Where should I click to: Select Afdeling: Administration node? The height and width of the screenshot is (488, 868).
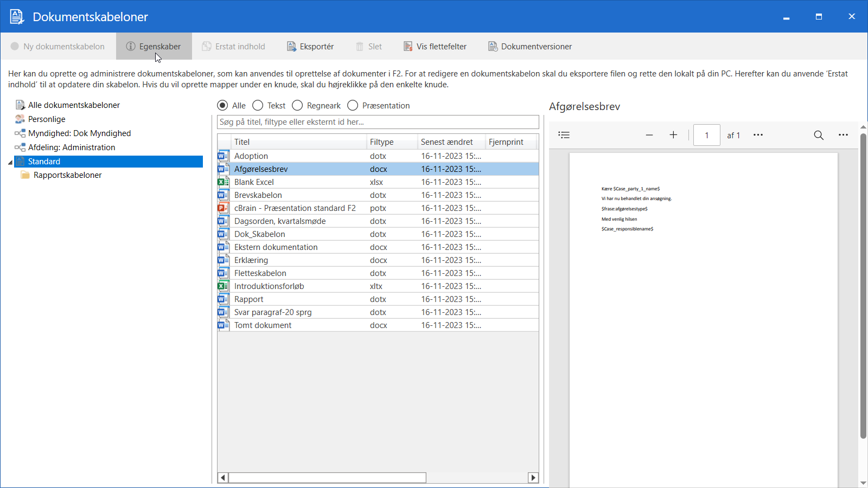(x=72, y=147)
